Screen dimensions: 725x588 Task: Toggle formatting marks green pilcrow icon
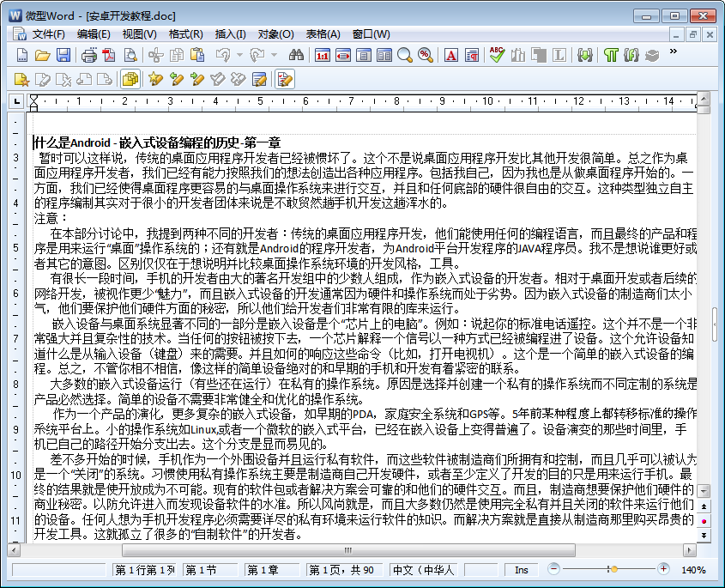point(611,56)
